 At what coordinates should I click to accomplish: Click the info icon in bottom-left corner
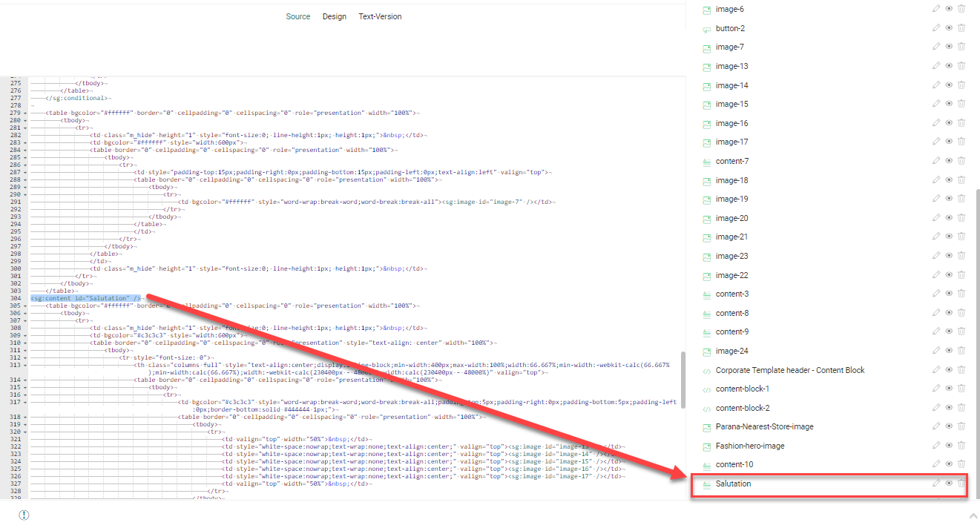coord(24,515)
